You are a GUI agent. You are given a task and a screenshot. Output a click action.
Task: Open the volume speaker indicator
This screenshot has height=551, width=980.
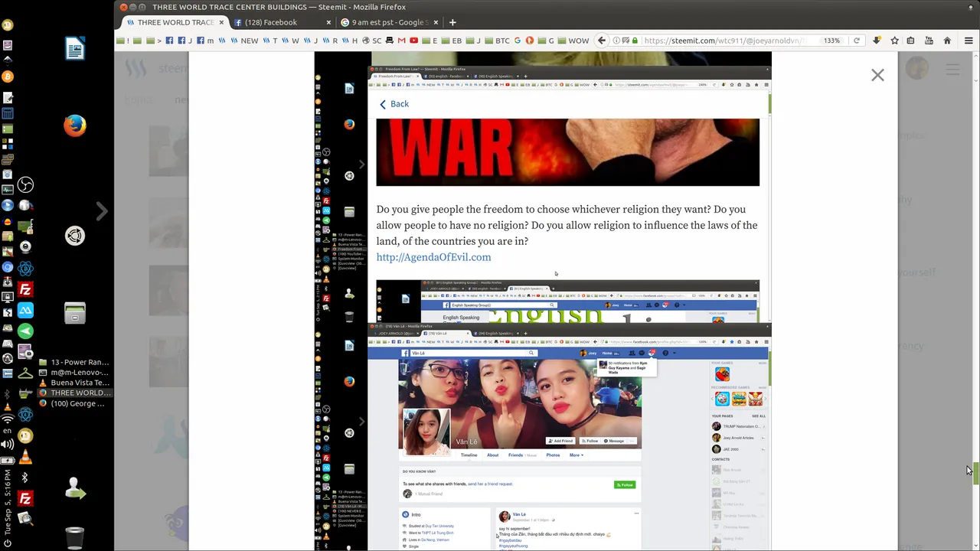[x=8, y=445]
